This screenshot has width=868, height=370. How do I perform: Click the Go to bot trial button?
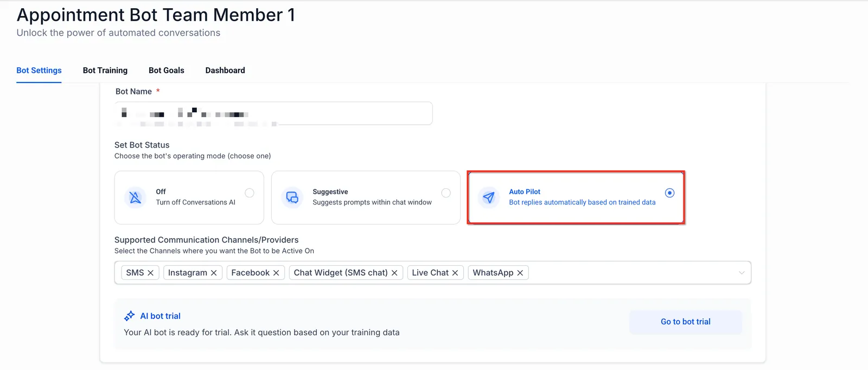[x=686, y=322]
